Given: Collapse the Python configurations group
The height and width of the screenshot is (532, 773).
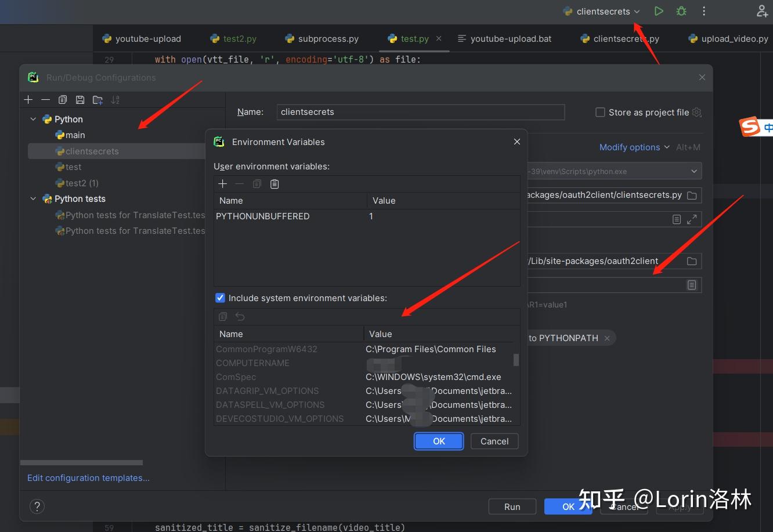Looking at the screenshot, I should click(x=33, y=120).
